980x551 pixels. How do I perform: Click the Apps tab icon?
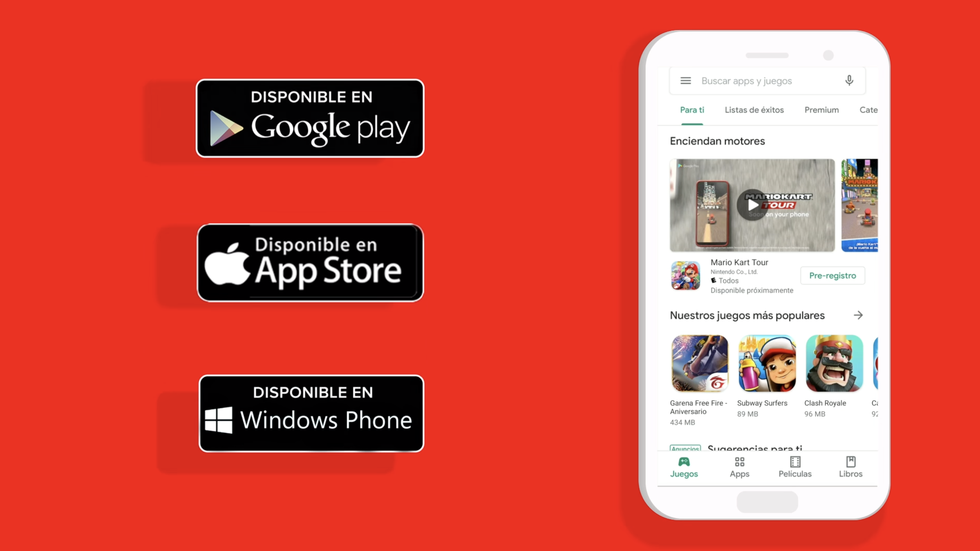point(739,461)
